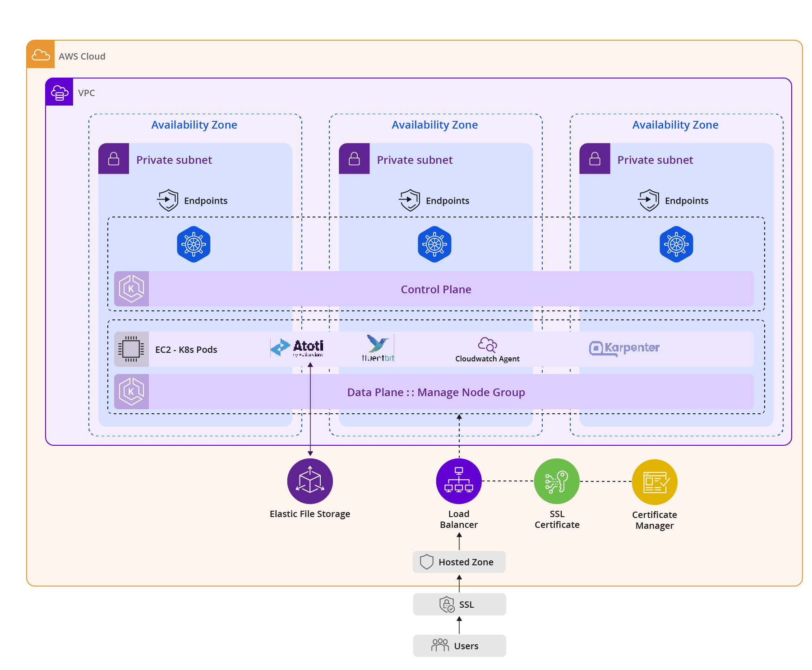Click the middle Availability Zone title

coord(434,125)
